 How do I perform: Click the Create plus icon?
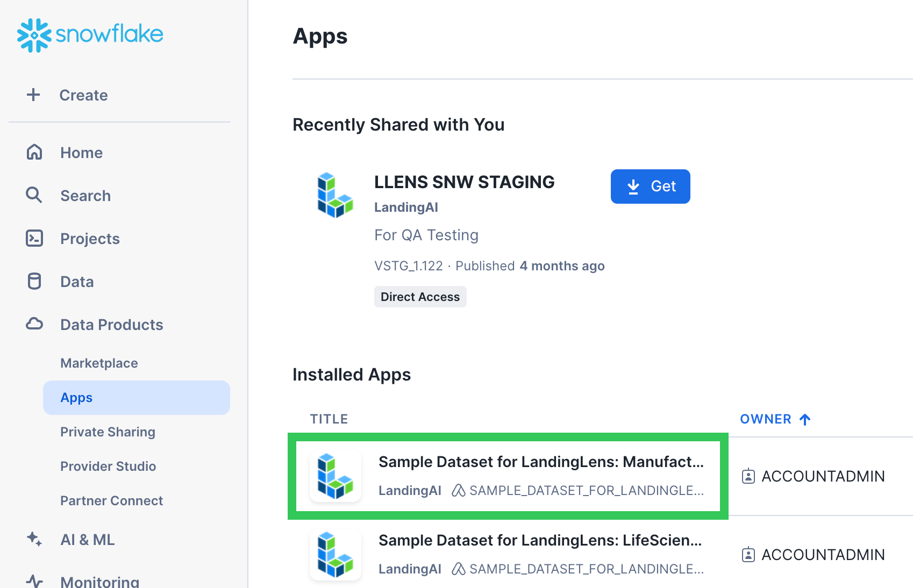click(33, 95)
